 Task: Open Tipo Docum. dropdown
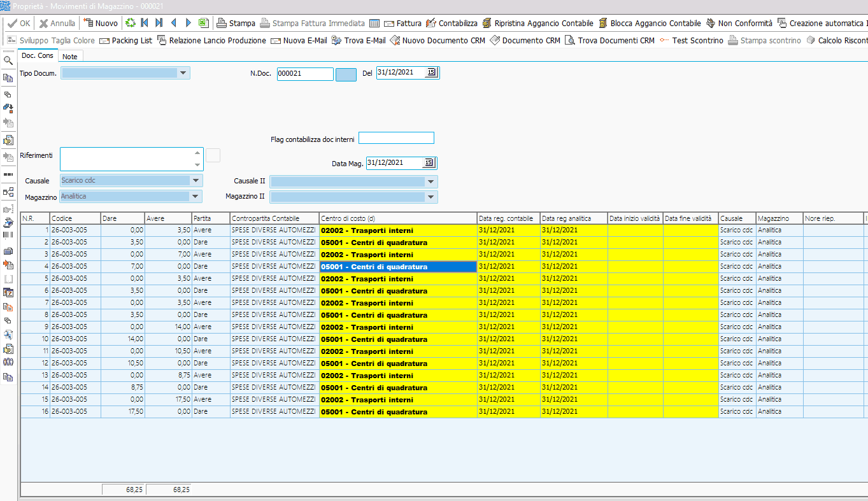pos(183,73)
